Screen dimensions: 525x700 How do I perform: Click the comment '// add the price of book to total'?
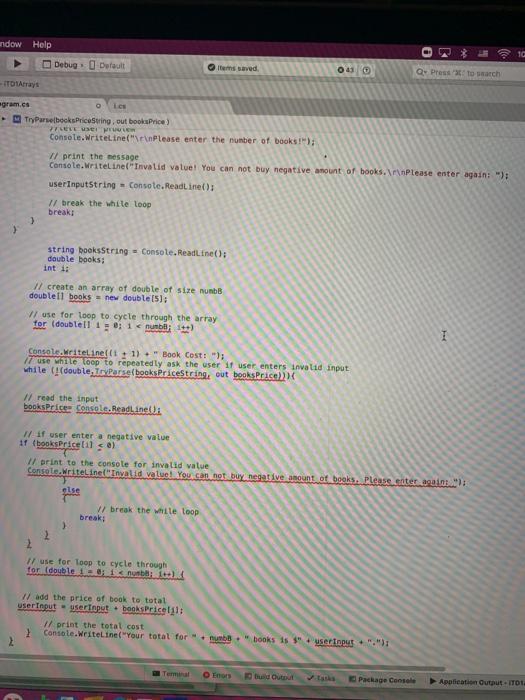click(x=94, y=598)
